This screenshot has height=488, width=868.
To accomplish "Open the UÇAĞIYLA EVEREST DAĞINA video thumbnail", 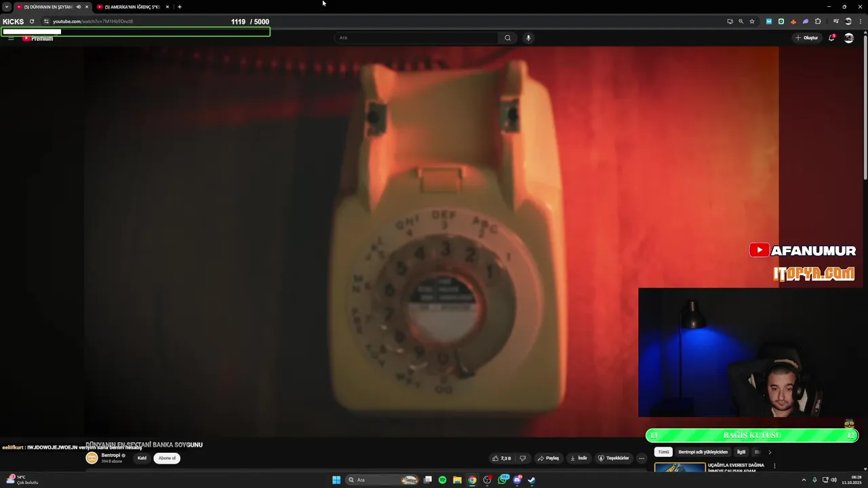I will [679, 468].
